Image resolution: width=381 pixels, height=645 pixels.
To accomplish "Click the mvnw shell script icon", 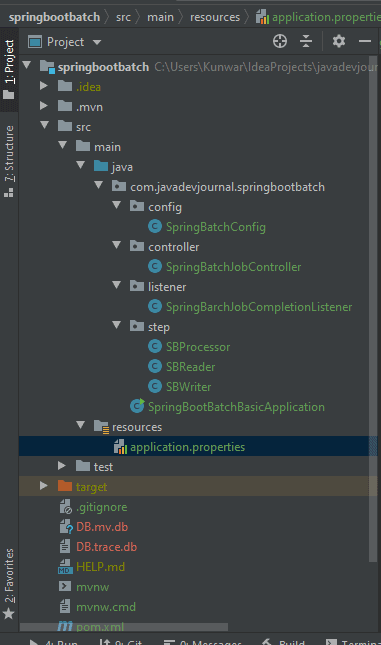I will [x=65, y=586].
